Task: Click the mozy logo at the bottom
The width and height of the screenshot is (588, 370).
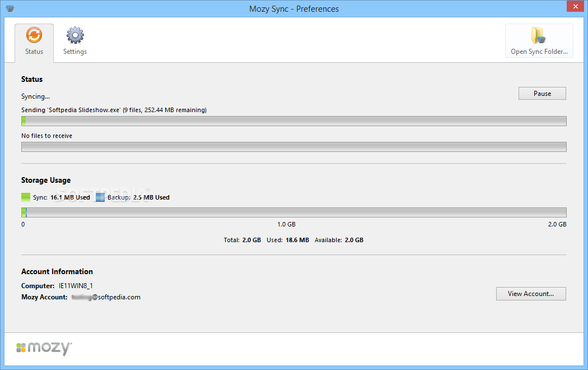Action: pos(44,348)
